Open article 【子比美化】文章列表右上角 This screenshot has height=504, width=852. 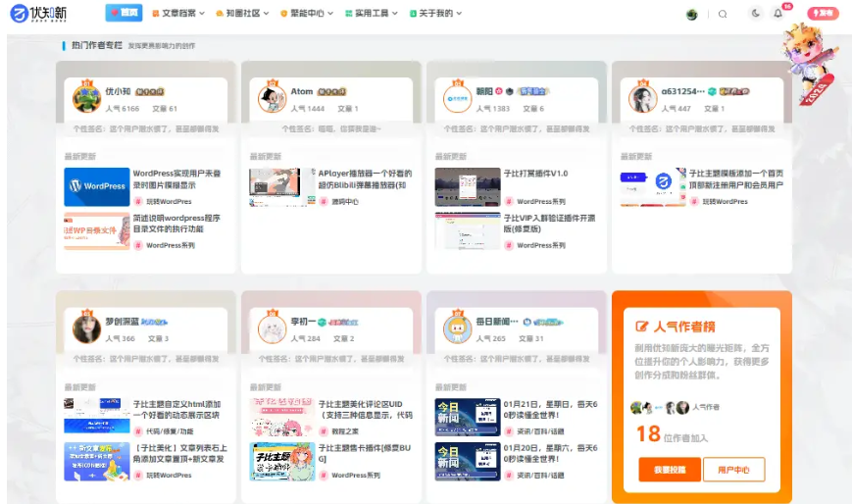tap(180, 453)
